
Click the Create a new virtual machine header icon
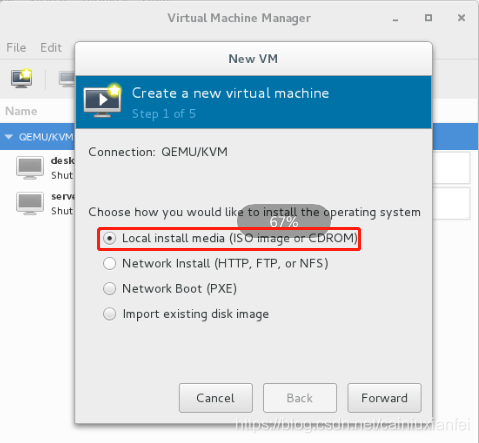pos(102,100)
